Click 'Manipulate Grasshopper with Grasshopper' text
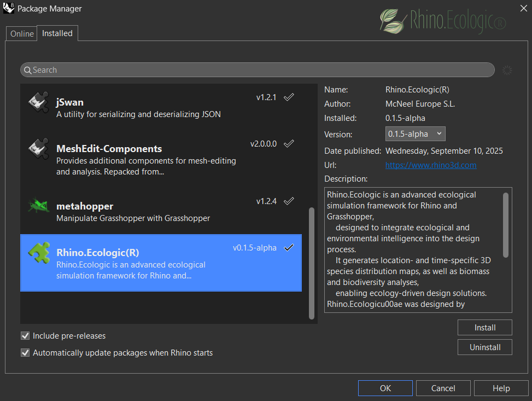532x401 pixels. (x=133, y=218)
